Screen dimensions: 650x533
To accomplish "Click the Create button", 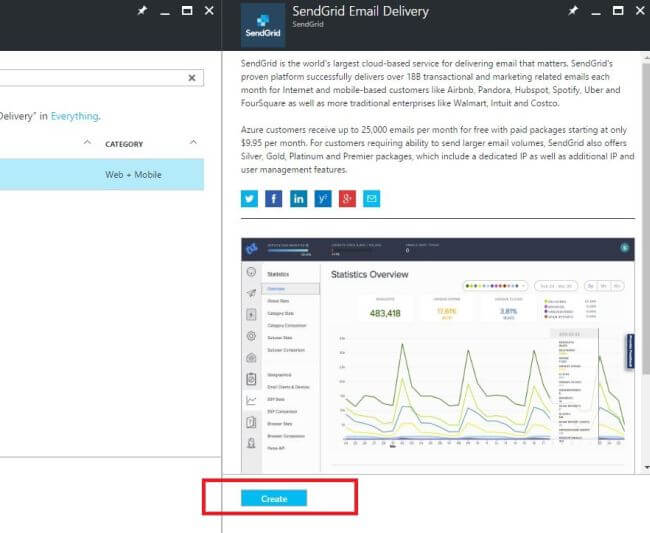I will coord(274,498).
